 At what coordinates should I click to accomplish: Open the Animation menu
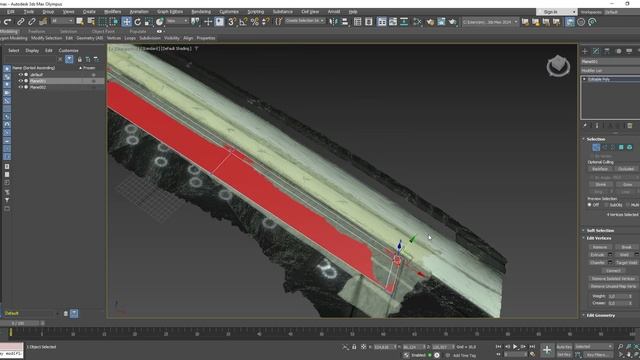[x=139, y=12]
